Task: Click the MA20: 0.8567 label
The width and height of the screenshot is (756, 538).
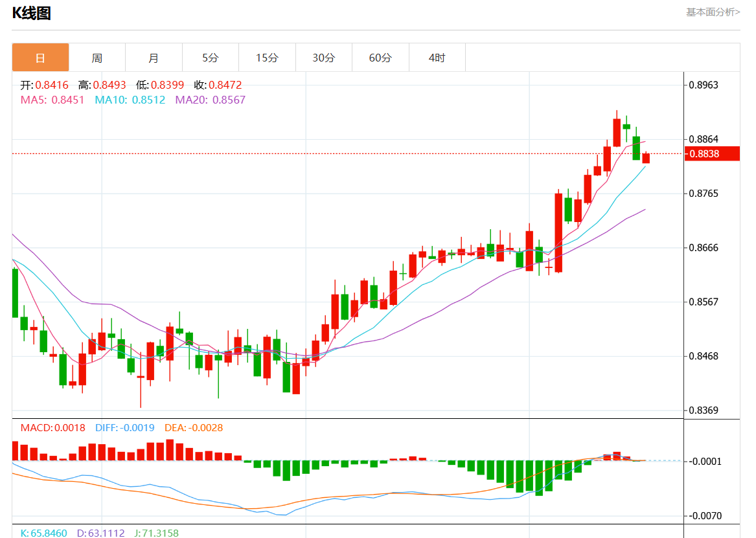Action: pyautogui.click(x=210, y=100)
